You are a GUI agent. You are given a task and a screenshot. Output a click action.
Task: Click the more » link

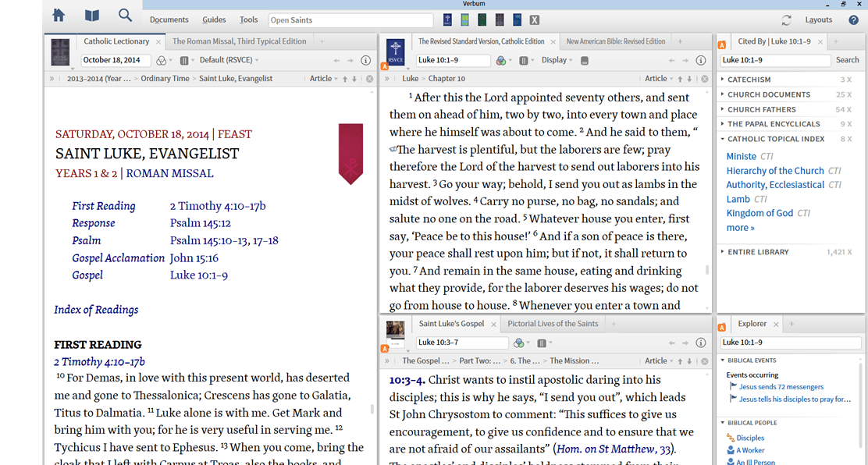[x=740, y=228]
